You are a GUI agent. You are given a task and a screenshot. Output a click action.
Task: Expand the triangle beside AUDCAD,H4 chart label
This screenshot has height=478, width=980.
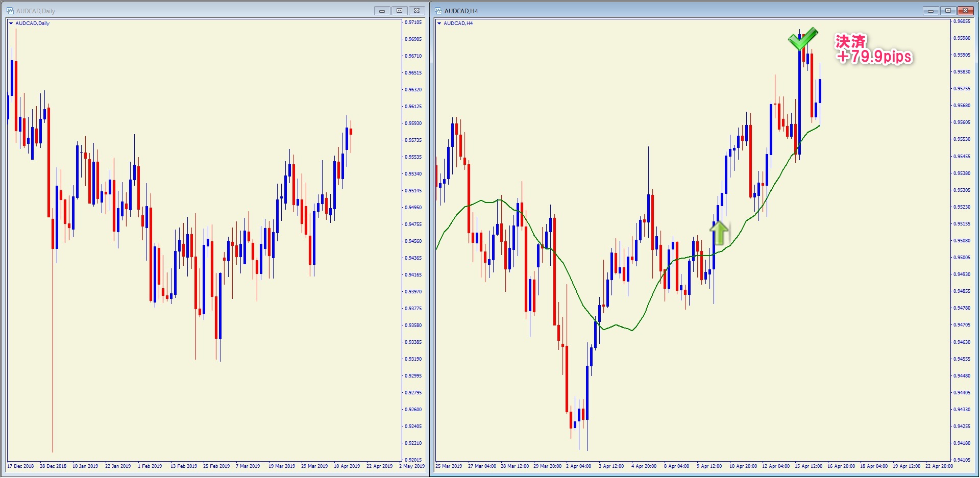tap(439, 23)
